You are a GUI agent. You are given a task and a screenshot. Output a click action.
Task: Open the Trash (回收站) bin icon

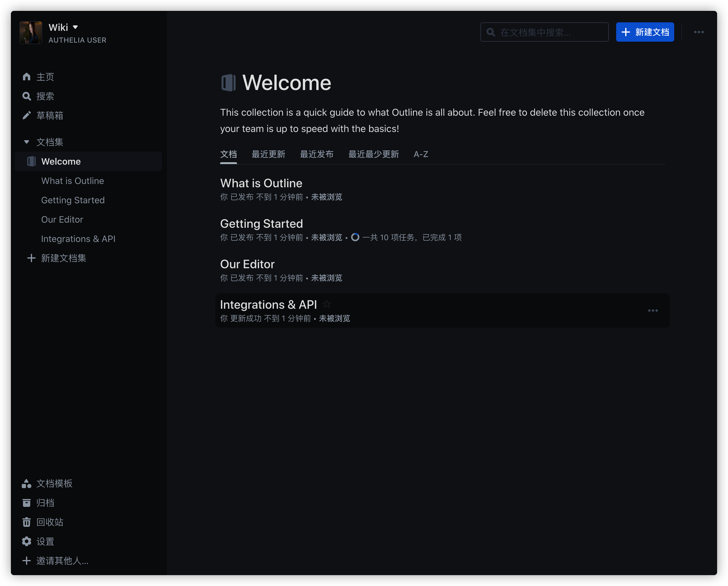coord(27,522)
